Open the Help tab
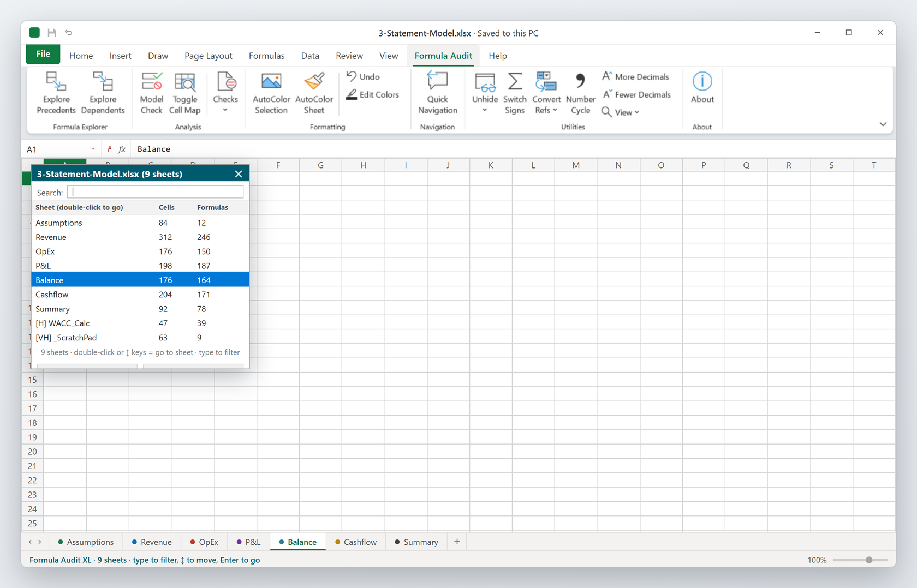 (497, 56)
